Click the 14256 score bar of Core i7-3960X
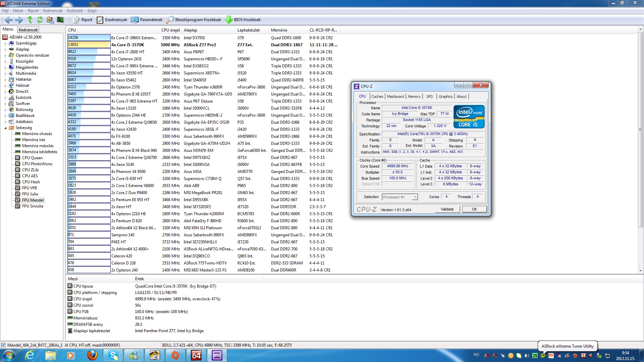The image size is (644, 362). pos(89,38)
